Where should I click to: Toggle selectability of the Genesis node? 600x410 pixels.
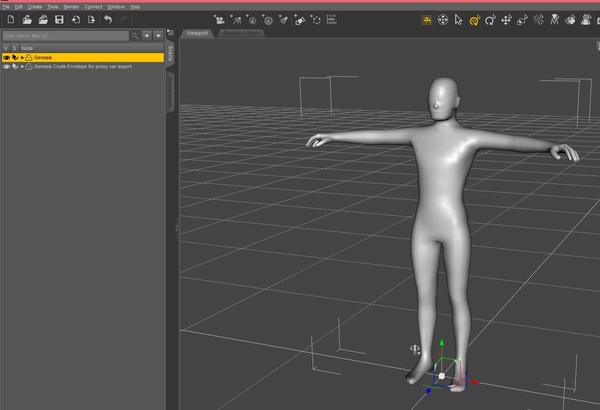pos(14,58)
